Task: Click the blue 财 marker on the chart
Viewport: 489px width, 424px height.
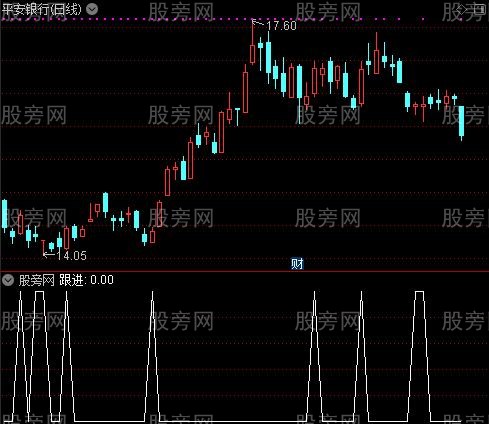Action: pyautogui.click(x=297, y=264)
